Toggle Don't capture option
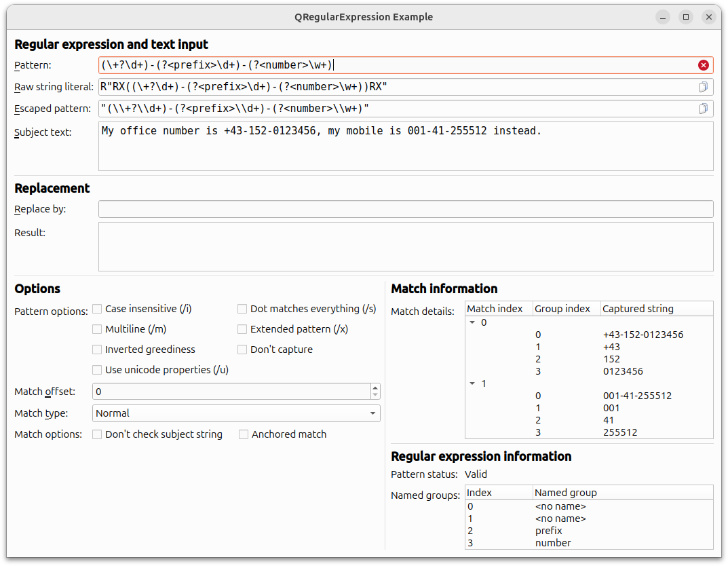The image size is (728, 566). point(242,349)
